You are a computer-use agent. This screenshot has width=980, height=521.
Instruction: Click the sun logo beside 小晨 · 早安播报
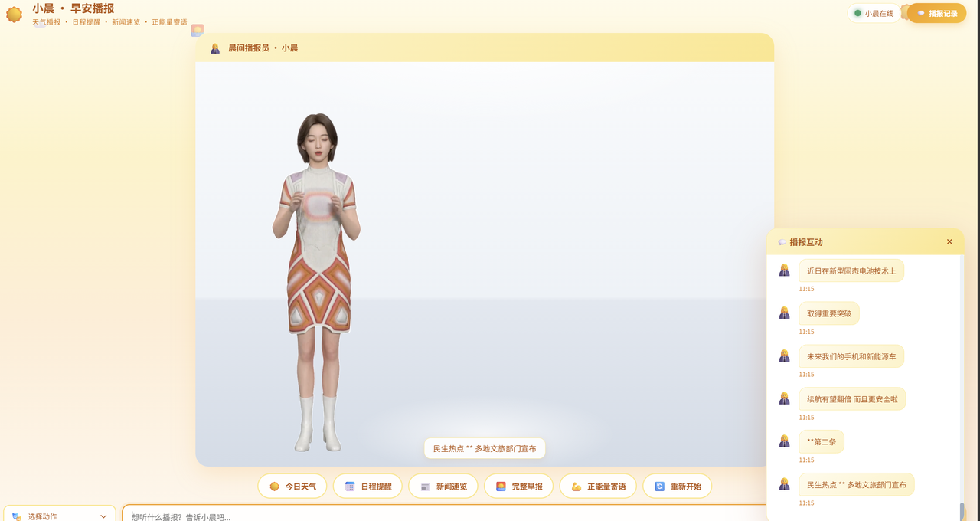click(14, 15)
